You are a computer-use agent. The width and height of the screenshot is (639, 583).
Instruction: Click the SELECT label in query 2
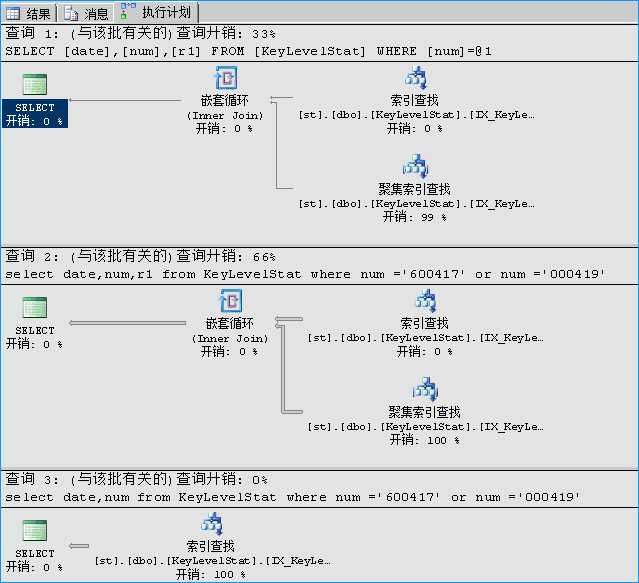(35, 330)
